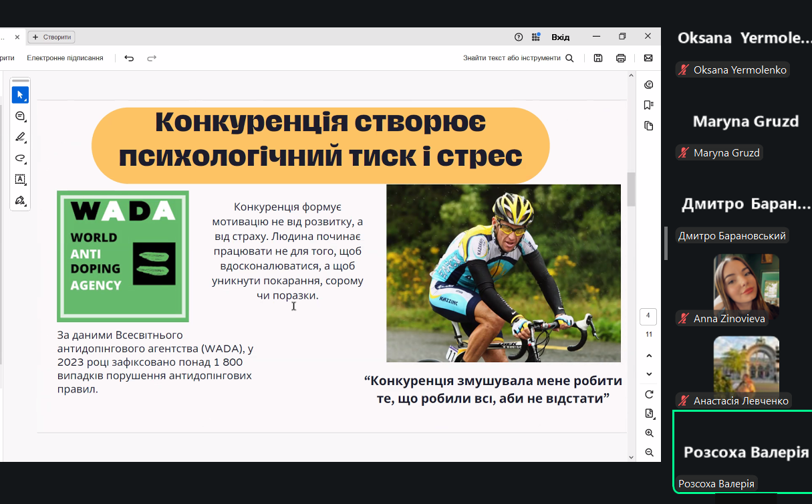Activate the text box tool
Screen dimensions: 812x504
tap(20, 179)
